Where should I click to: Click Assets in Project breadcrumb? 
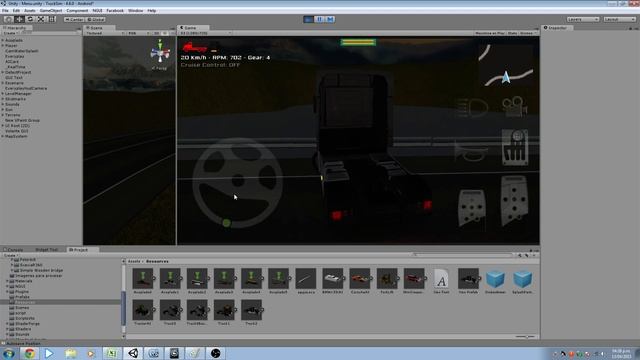tap(134, 261)
